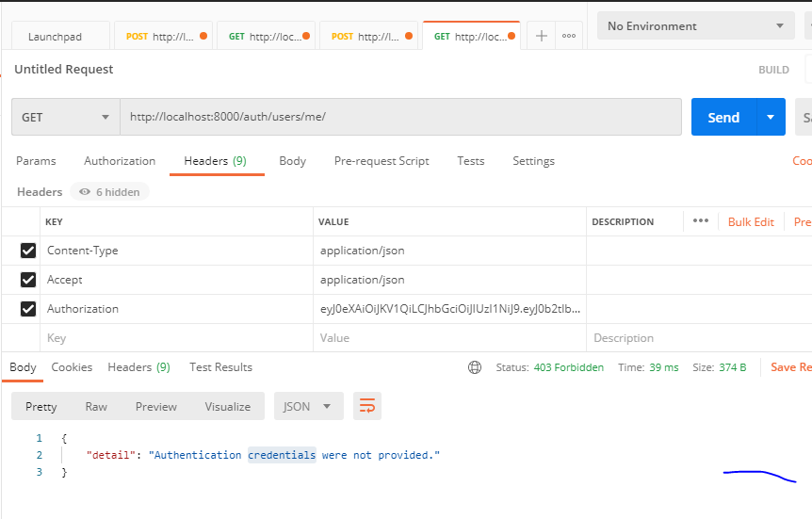Switch to the Launchpad tab
Viewport: 812px width, 519px height.
click(x=60, y=36)
